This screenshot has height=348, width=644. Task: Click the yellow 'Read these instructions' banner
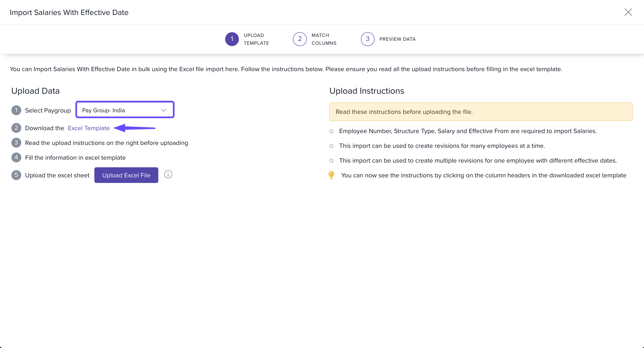click(x=481, y=112)
